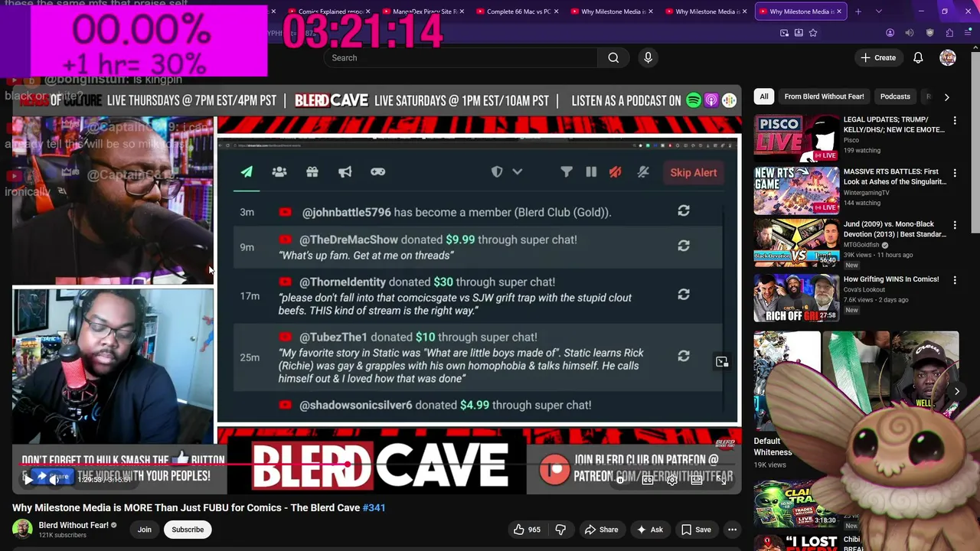Viewport: 980px width, 551px height.
Task: Close the active Why Milestone Media tab
Action: tap(839, 11)
